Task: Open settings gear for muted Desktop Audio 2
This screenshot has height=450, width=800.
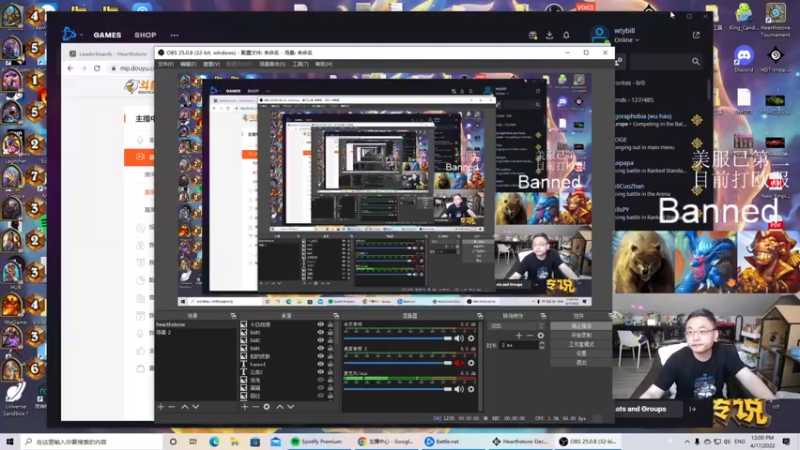Action: click(471, 363)
